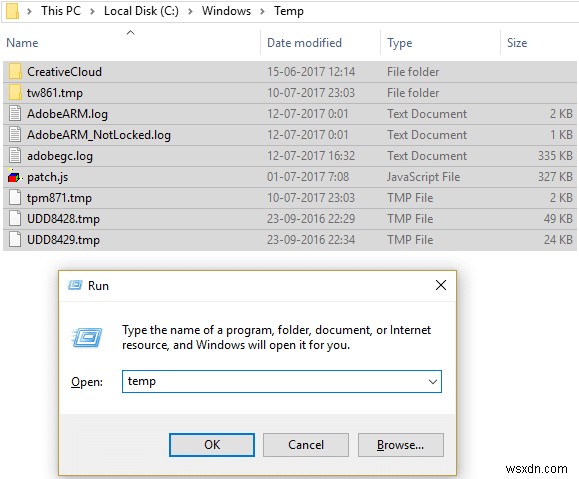Screen dimensions: 579x479
Task: Select the UDD8428.tmp file name
Action: click(63, 219)
